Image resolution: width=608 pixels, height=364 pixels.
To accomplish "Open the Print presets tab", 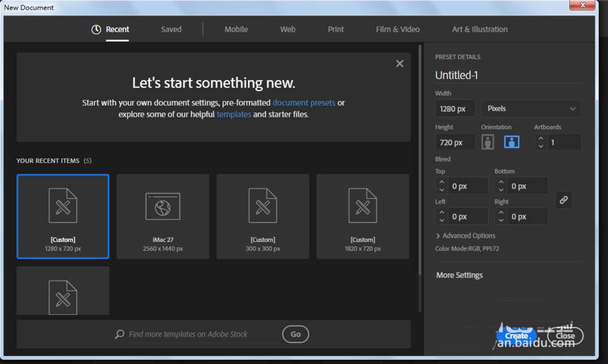I will coord(336,29).
